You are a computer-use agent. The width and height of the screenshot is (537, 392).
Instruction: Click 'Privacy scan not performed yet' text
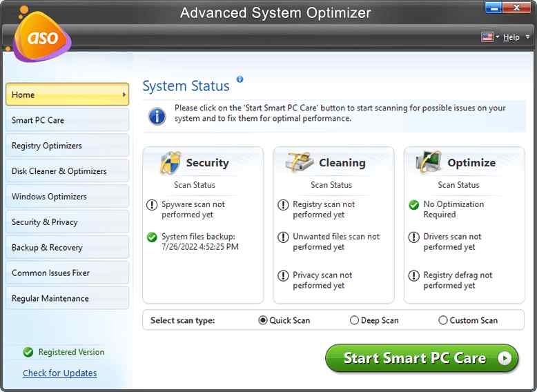[x=322, y=280]
